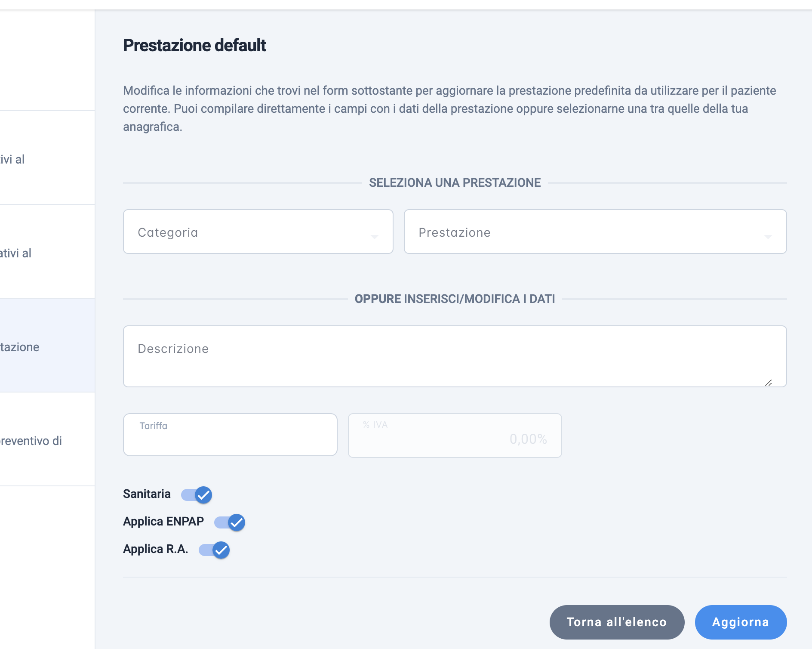Click the Applica R.A. checkmark knob

pos(221,550)
